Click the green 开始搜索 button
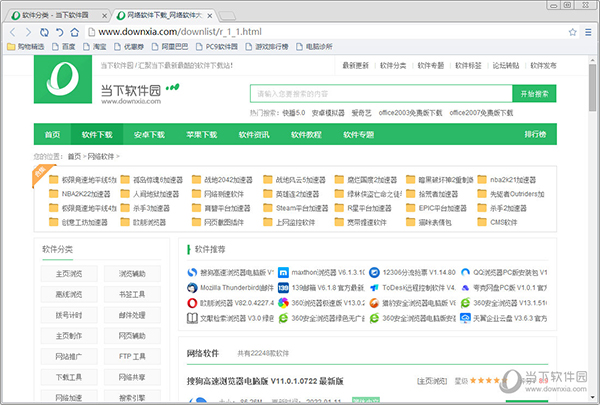 534,94
